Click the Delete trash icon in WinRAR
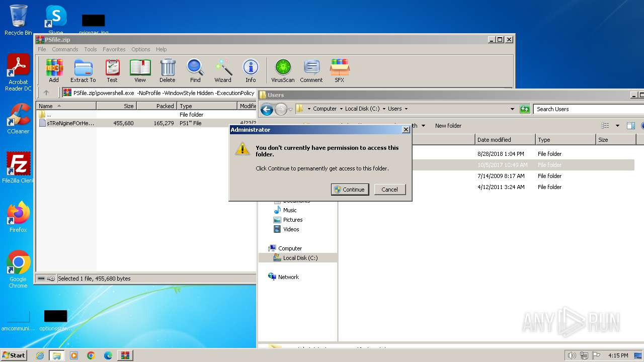 click(168, 71)
